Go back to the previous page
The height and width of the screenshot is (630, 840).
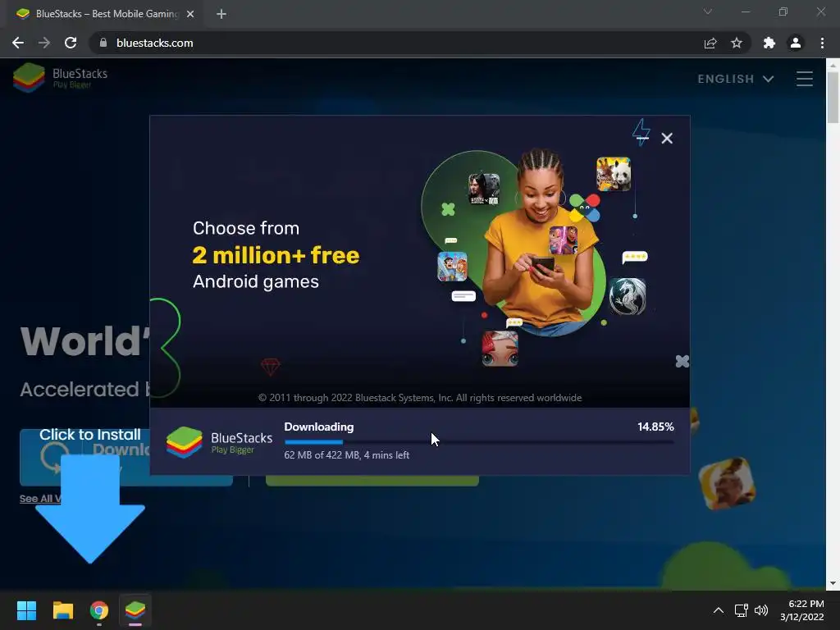coord(18,43)
